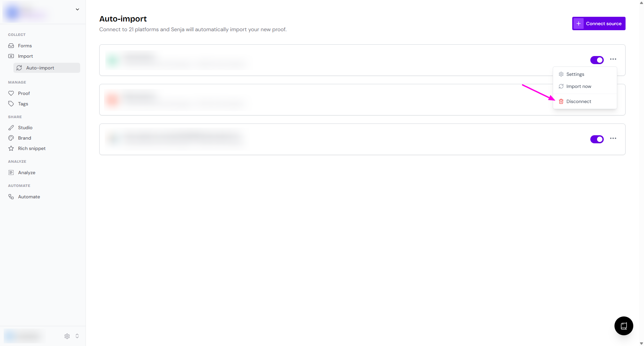Open account settings gear in sidebar footer
The width and height of the screenshot is (644, 346).
(x=67, y=336)
